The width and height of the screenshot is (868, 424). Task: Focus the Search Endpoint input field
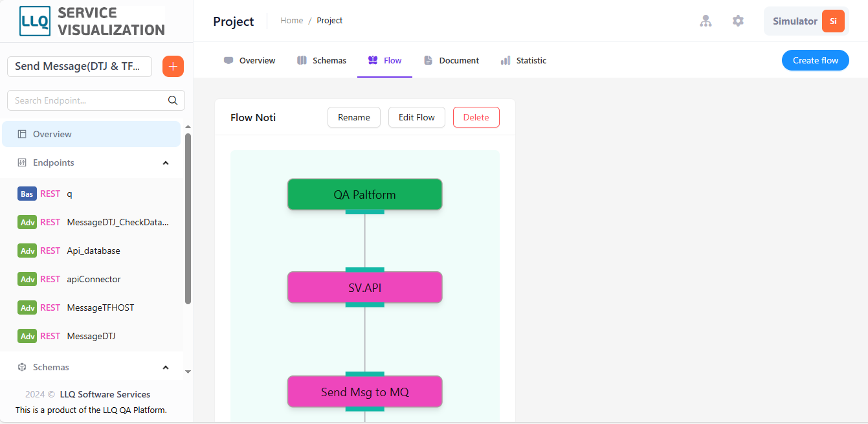pyautogui.click(x=96, y=100)
